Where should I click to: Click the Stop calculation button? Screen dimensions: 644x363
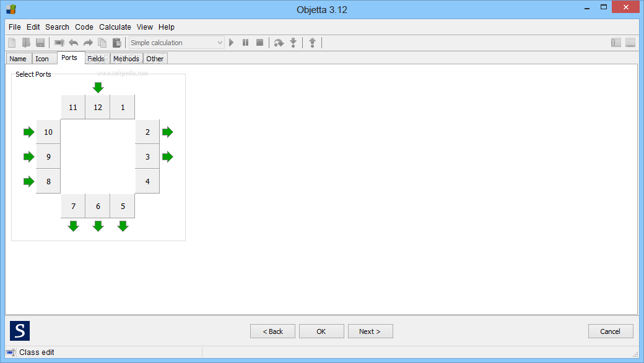tap(259, 43)
